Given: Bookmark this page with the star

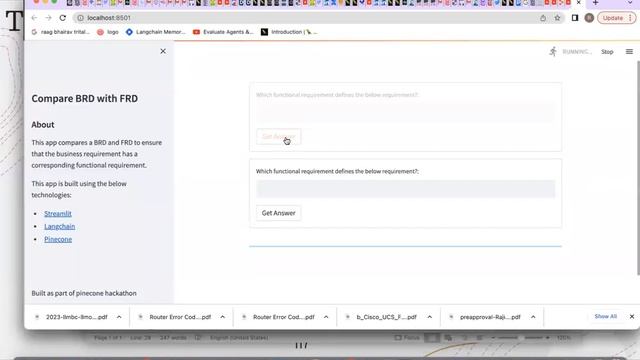Looking at the screenshot, I should (557, 18).
